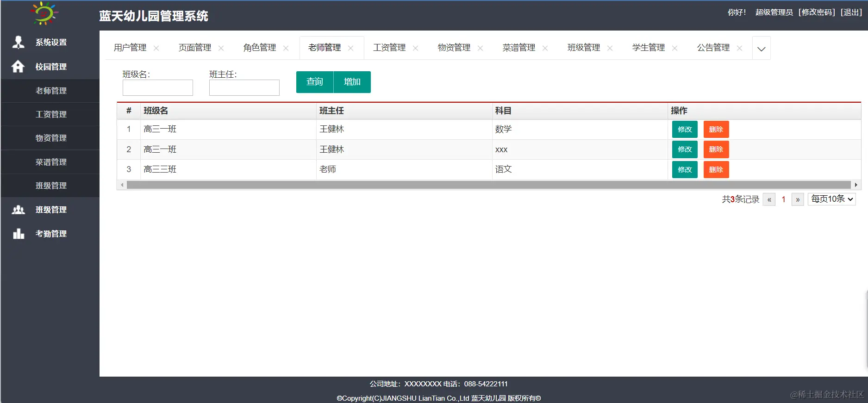Click the 班主任 column header
Image resolution: width=868 pixels, height=403 pixels.
pos(404,111)
